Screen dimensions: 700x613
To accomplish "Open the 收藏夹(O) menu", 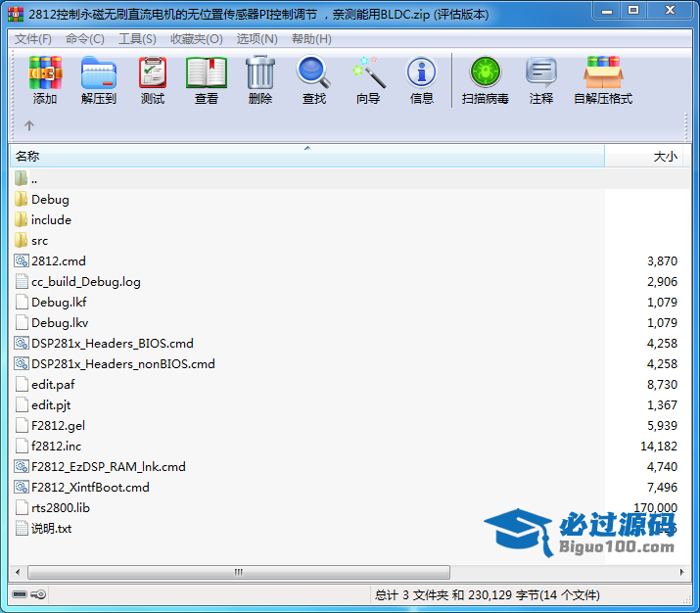I will pos(197,39).
